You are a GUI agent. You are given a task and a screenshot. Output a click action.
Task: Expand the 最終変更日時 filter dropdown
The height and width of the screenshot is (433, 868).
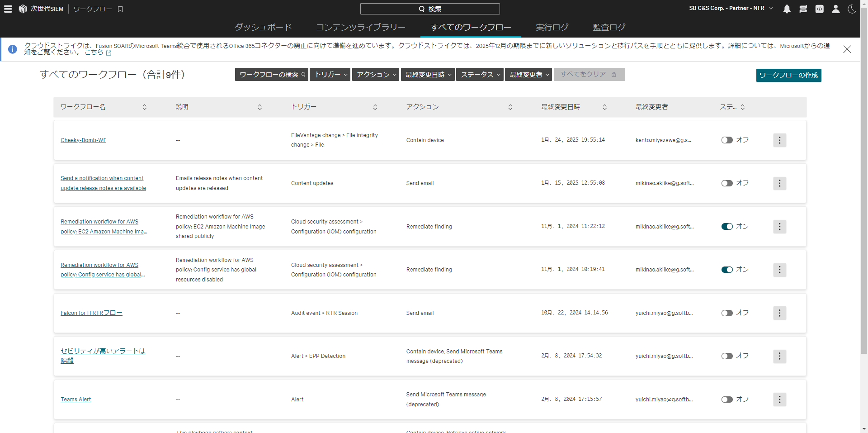click(428, 75)
